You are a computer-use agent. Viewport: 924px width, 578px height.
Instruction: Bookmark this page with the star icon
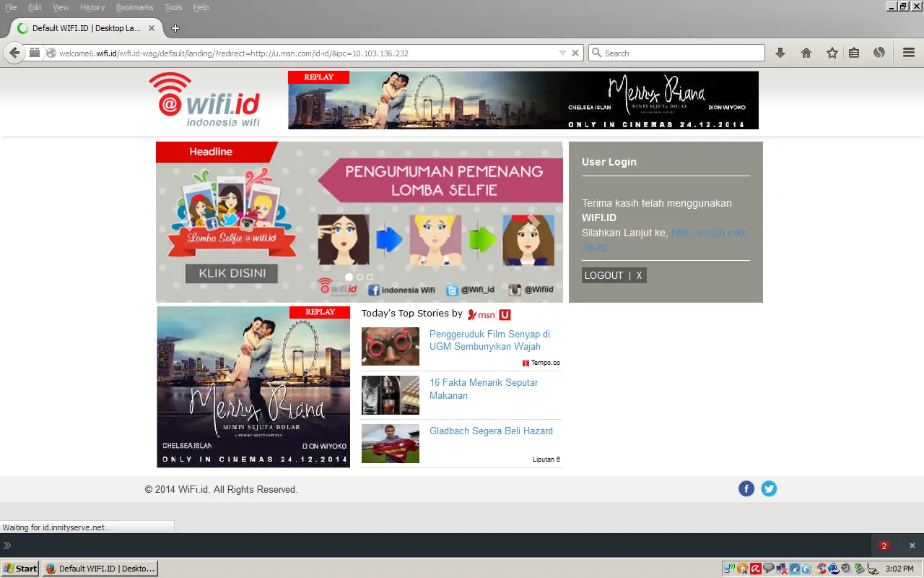[x=832, y=53]
